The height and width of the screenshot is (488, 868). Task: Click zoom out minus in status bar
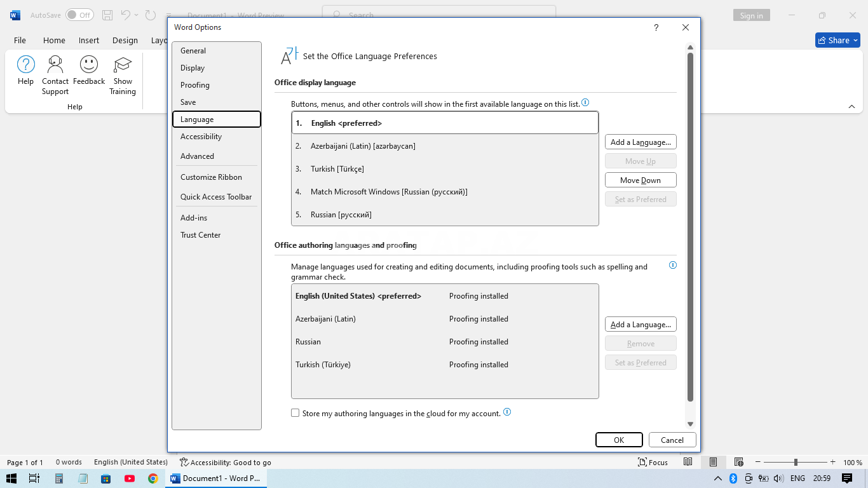(758, 463)
